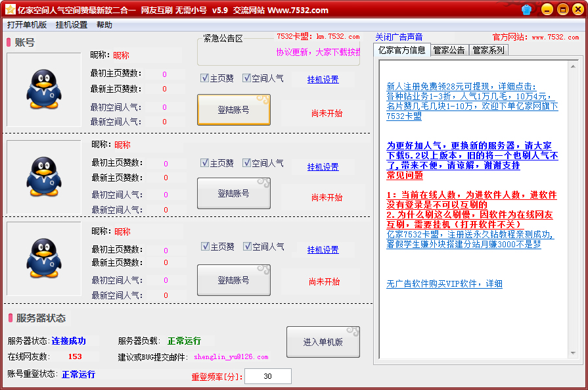Toggle 主页赞 checkbox for third account
The width and height of the screenshot is (588, 390).
click(x=205, y=247)
